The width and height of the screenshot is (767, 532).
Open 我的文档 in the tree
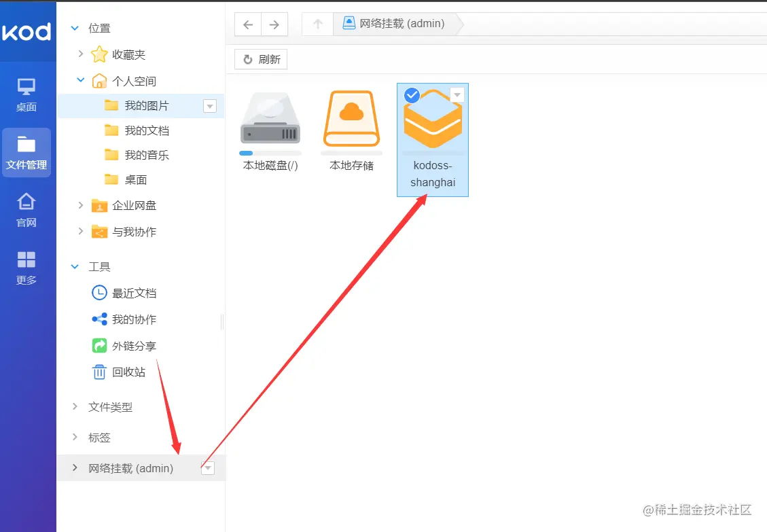(x=147, y=130)
